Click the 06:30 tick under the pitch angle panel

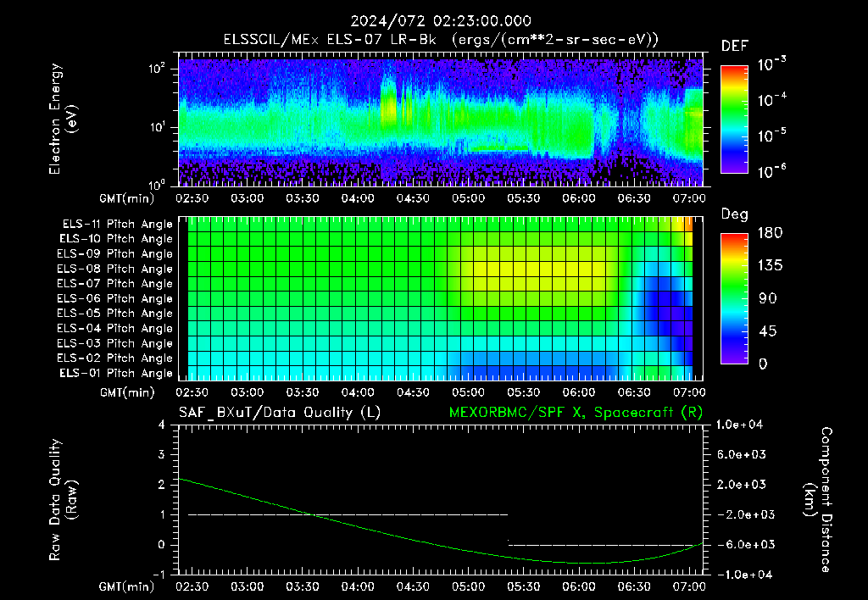point(634,392)
